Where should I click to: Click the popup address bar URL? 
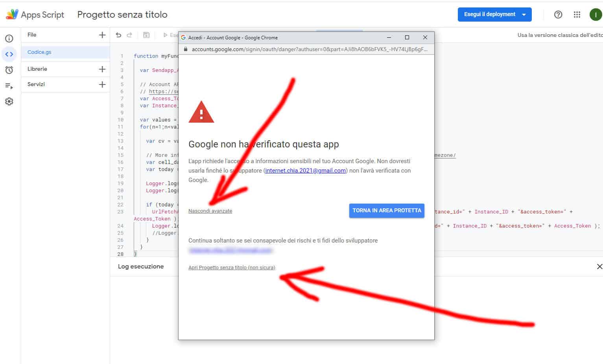pyautogui.click(x=309, y=50)
